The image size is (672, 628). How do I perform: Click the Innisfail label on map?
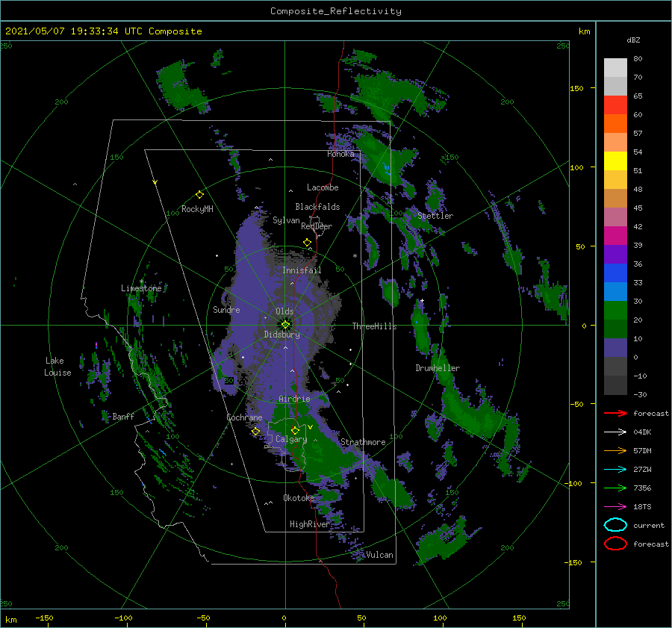tap(302, 270)
